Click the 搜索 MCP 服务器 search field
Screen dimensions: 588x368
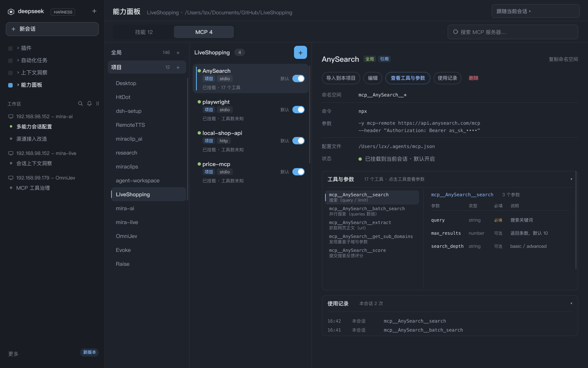(x=513, y=32)
